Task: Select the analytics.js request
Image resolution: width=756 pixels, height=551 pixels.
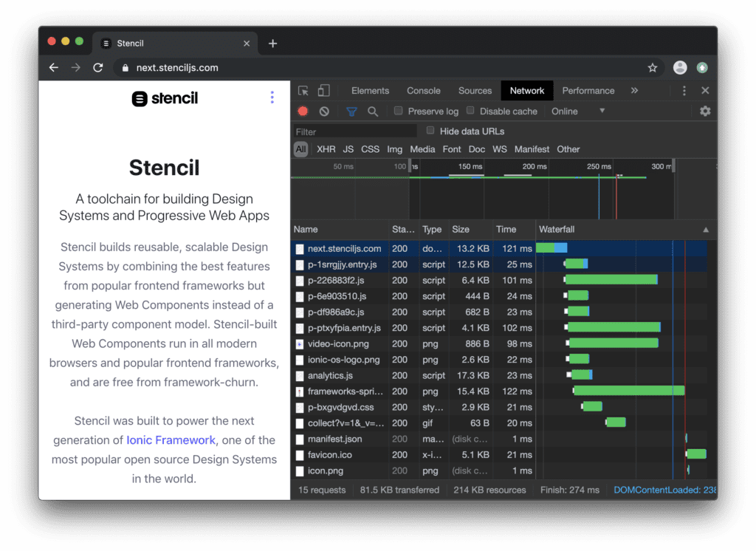Action: point(499,376)
